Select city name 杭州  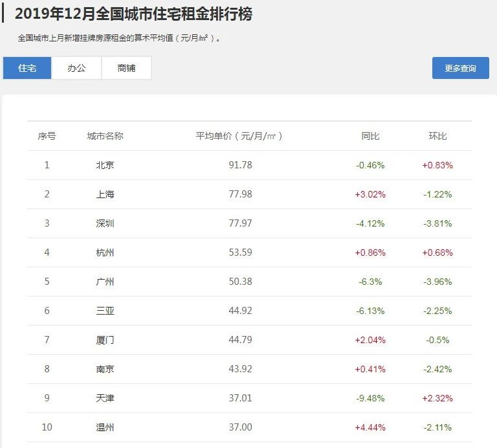click(105, 252)
